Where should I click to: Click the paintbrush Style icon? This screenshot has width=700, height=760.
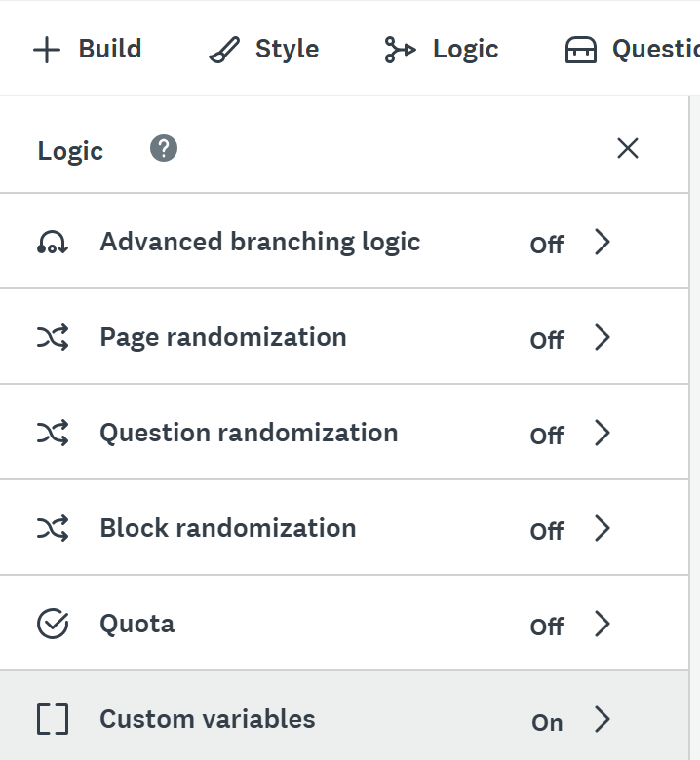click(224, 50)
